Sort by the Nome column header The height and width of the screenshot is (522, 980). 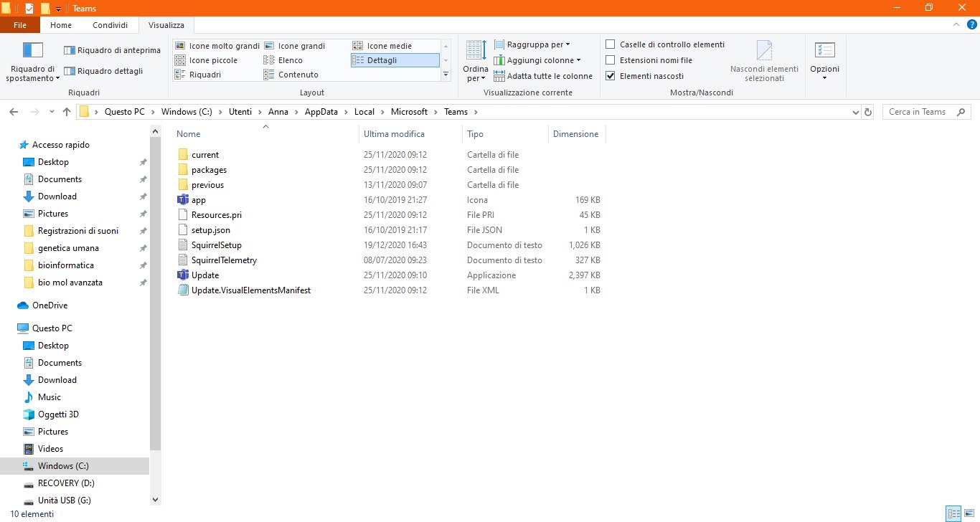[266, 134]
